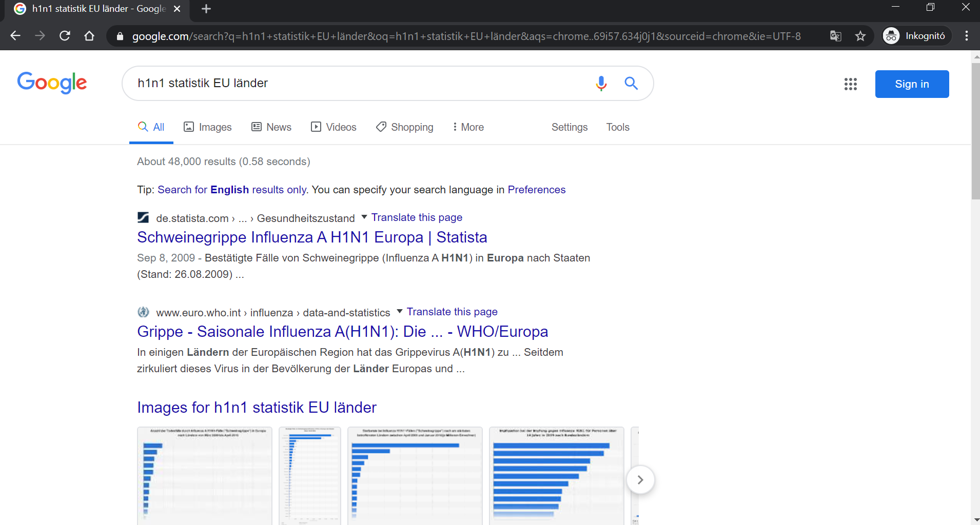
Task: Click the scrollbar down arrow
Action: [x=975, y=520]
